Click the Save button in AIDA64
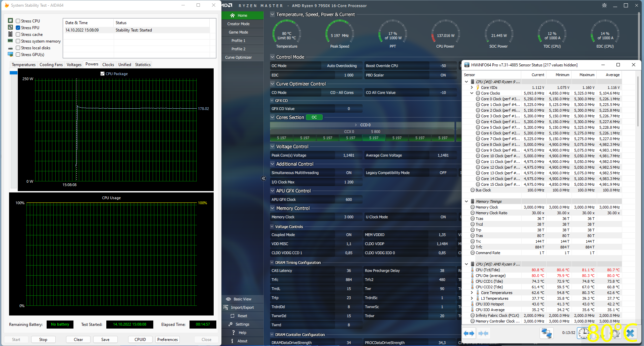 click(x=105, y=340)
